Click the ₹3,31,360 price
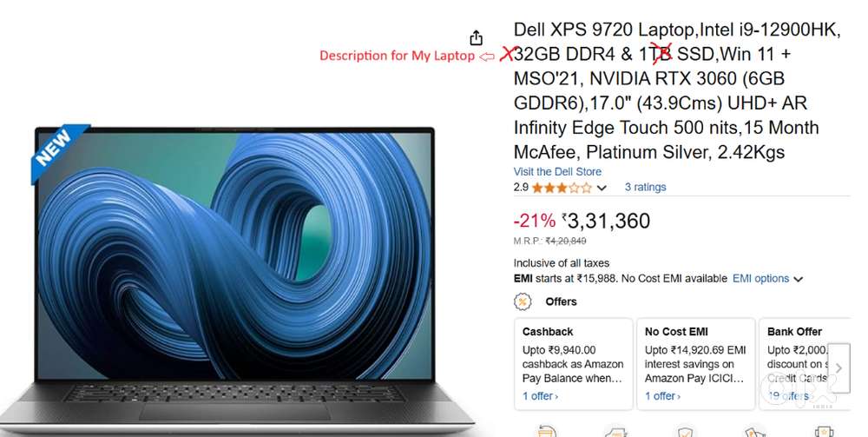868x437 pixels. coord(606,221)
